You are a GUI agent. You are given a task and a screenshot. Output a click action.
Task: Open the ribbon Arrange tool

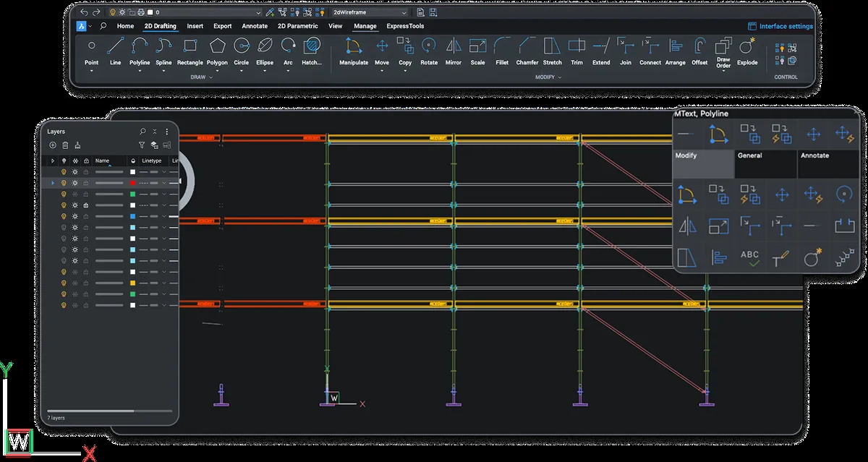coord(676,52)
